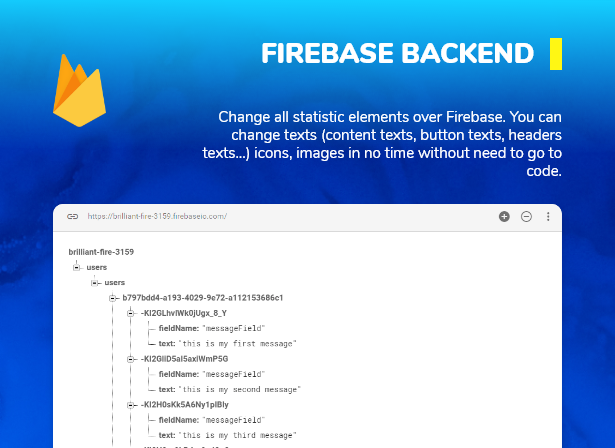Click the FIREBASE BACKEND heading
The image size is (615, 448).
tap(398, 53)
